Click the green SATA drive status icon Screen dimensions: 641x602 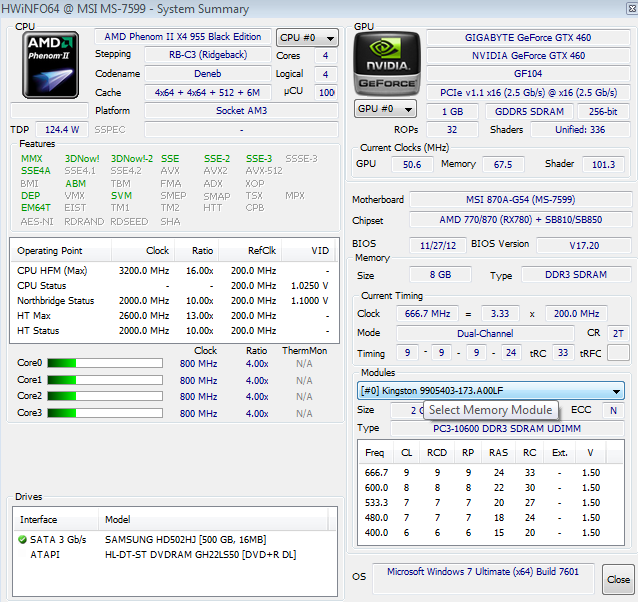point(22,539)
